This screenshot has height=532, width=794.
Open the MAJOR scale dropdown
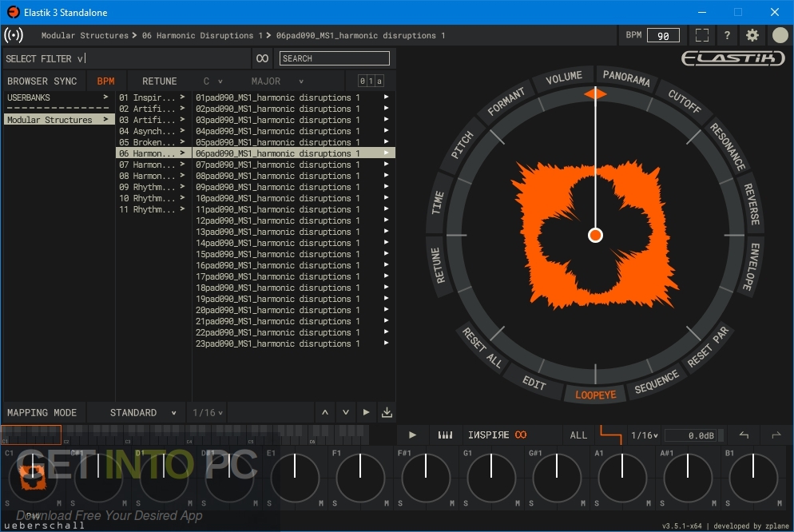[x=277, y=81]
